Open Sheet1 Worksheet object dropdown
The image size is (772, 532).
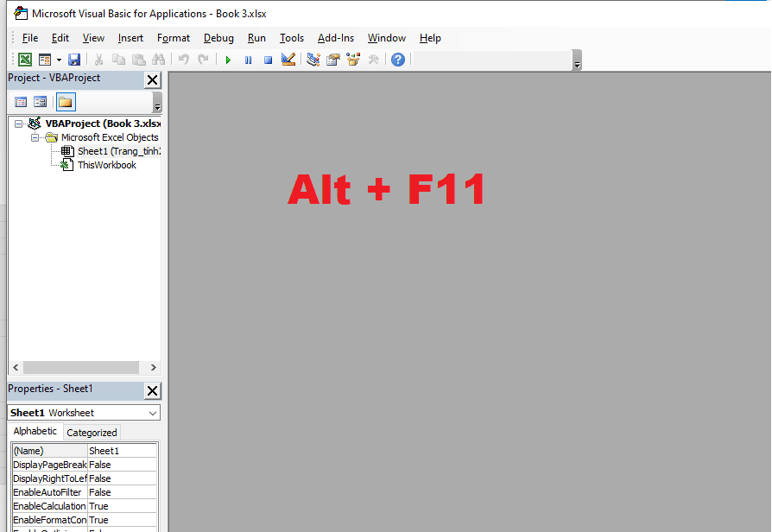[153, 413]
